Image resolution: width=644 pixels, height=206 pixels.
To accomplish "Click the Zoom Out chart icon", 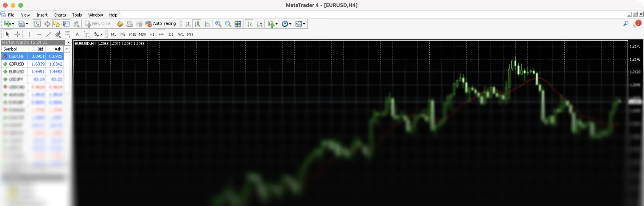I will coord(228,24).
